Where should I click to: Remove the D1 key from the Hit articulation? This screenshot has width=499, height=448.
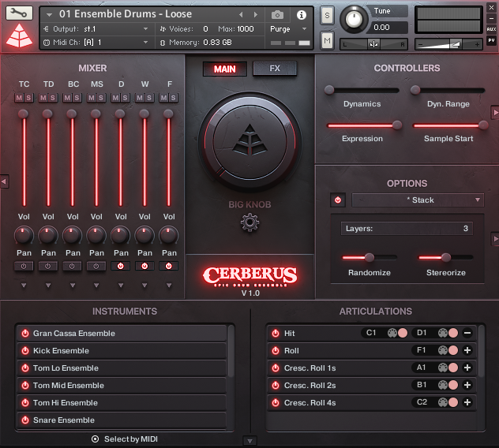point(467,333)
